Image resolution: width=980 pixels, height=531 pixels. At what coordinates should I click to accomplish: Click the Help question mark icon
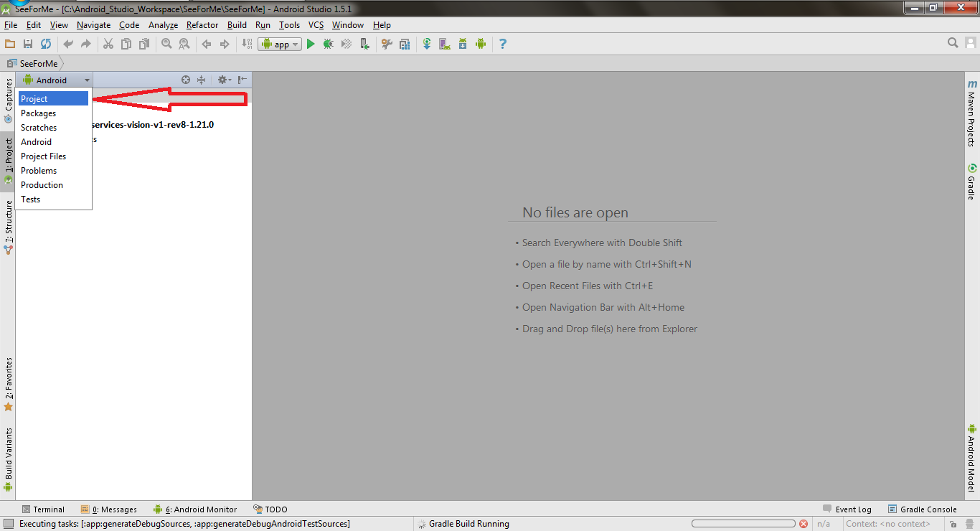502,44
